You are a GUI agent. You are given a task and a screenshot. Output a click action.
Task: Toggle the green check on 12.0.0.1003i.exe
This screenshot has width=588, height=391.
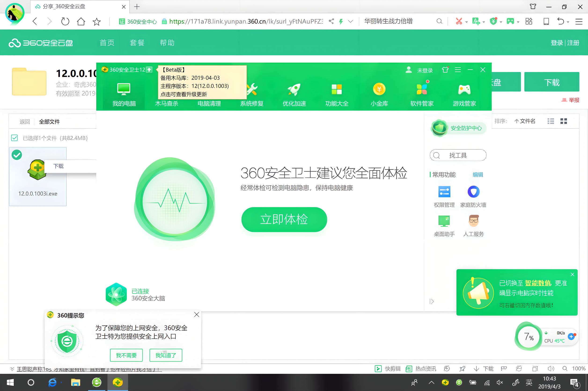17,155
